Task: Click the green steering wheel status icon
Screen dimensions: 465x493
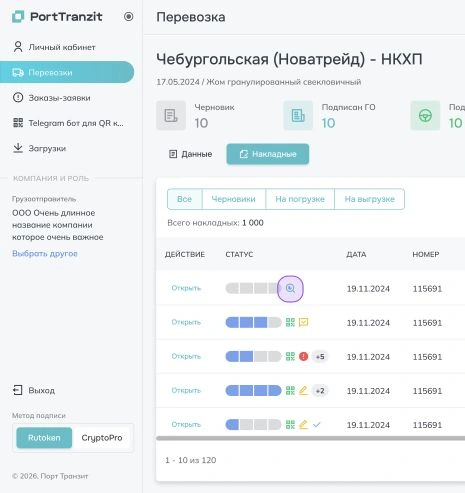Action: tap(425, 116)
